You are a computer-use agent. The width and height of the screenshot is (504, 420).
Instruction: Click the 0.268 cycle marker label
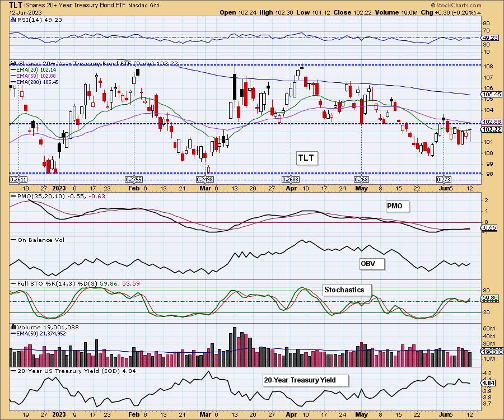tap(361, 180)
